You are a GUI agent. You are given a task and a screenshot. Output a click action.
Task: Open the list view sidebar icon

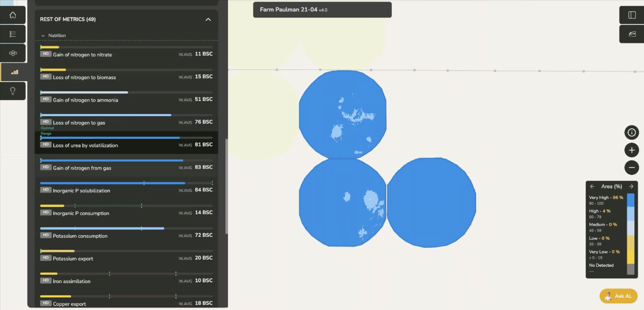point(13,34)
